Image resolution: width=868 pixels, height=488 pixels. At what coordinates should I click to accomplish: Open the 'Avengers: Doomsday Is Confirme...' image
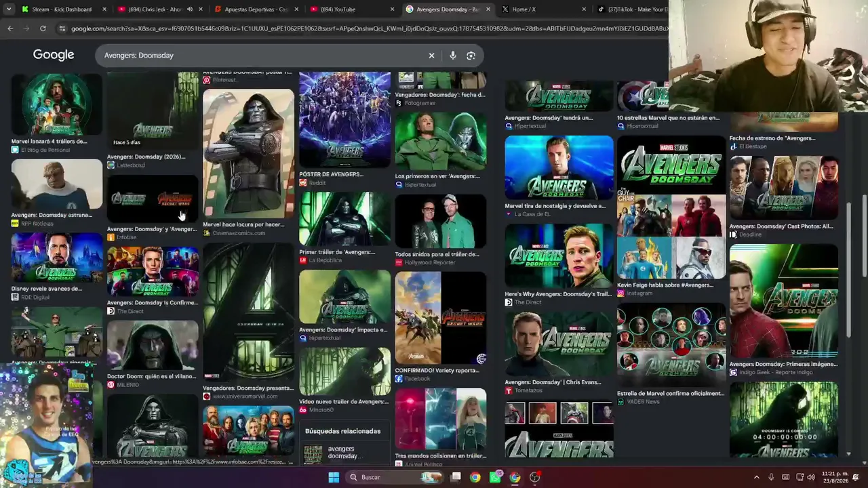pos(153,271)
